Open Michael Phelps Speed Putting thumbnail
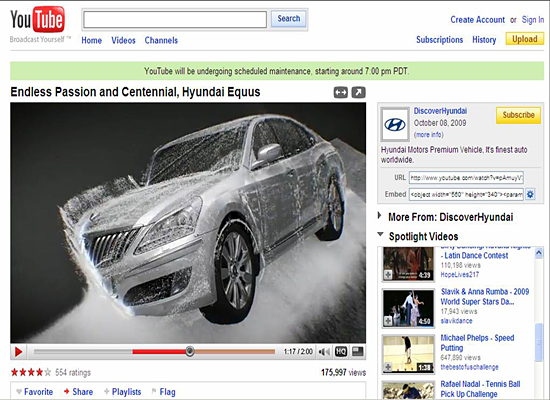The height and width of the screenshot is (400, 550). coord(408,354)
